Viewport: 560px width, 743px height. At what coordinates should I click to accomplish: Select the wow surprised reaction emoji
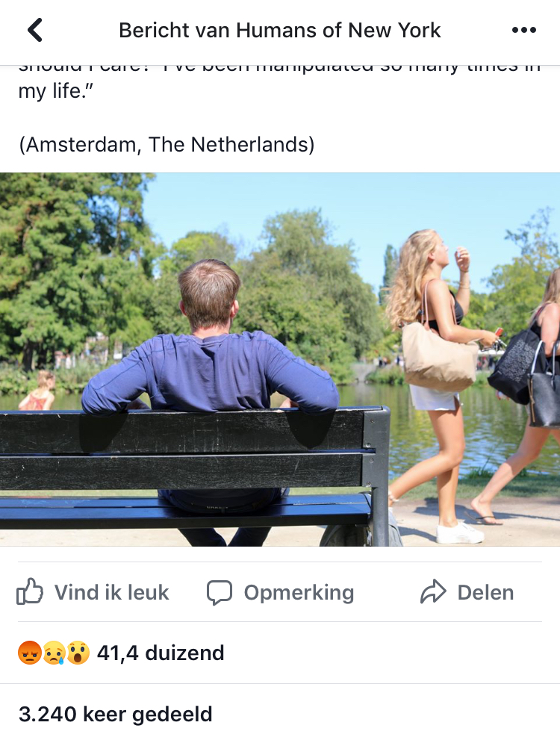tap(78, 653)
